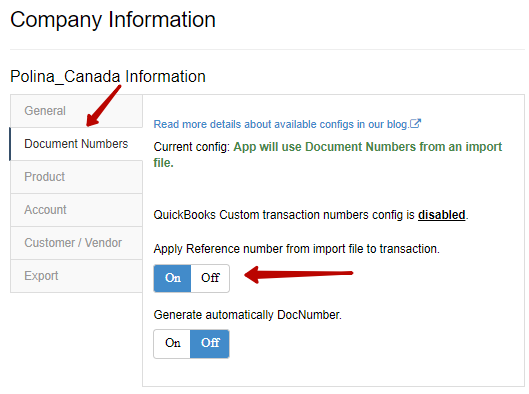Image resolution: width=529 pixels, height=394 pixels.
Task: Click the 'Apply Reference number from import file' label
Action: (297, 249)
